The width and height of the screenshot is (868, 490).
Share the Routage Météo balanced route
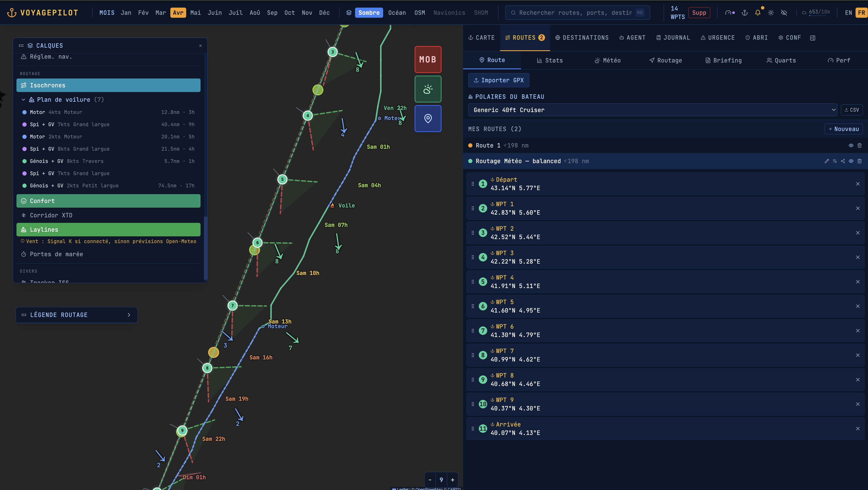[843, 161]
